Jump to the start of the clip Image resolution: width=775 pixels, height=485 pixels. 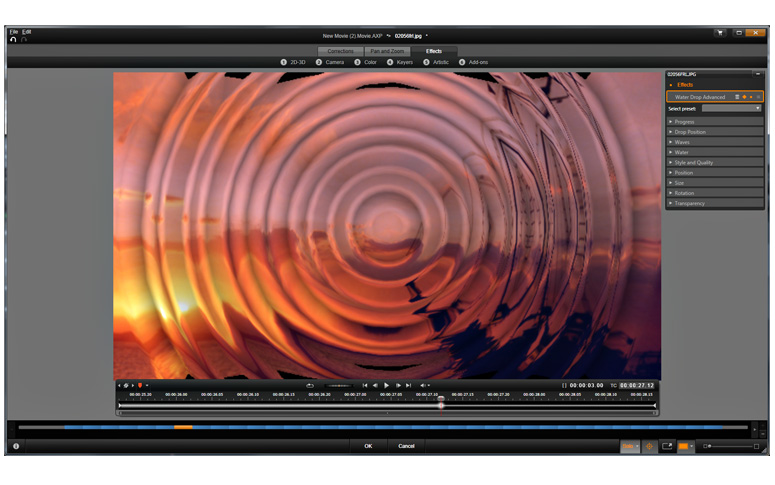365,385
